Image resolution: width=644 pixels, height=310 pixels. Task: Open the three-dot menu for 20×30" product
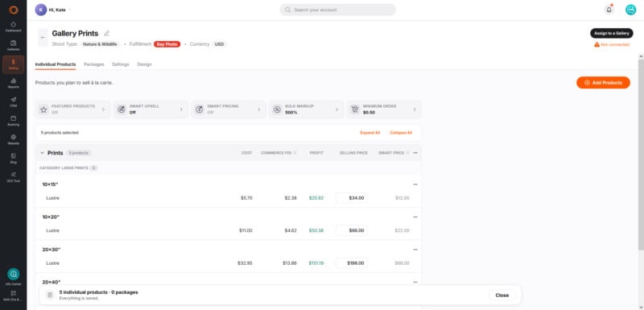click(415, 250)
